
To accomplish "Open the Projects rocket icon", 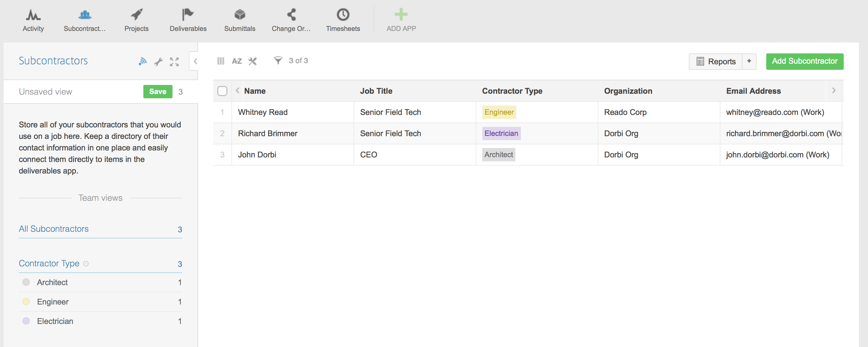I will (136, 15).
